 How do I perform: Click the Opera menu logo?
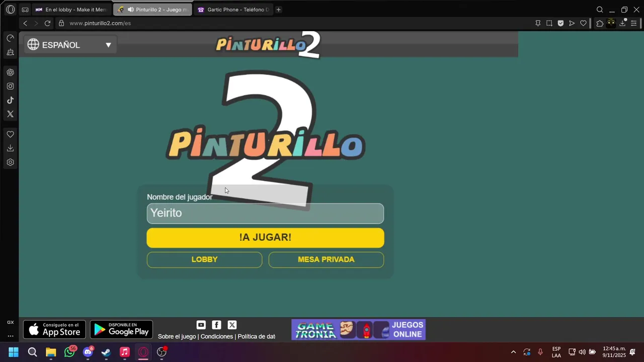point(10,10)
